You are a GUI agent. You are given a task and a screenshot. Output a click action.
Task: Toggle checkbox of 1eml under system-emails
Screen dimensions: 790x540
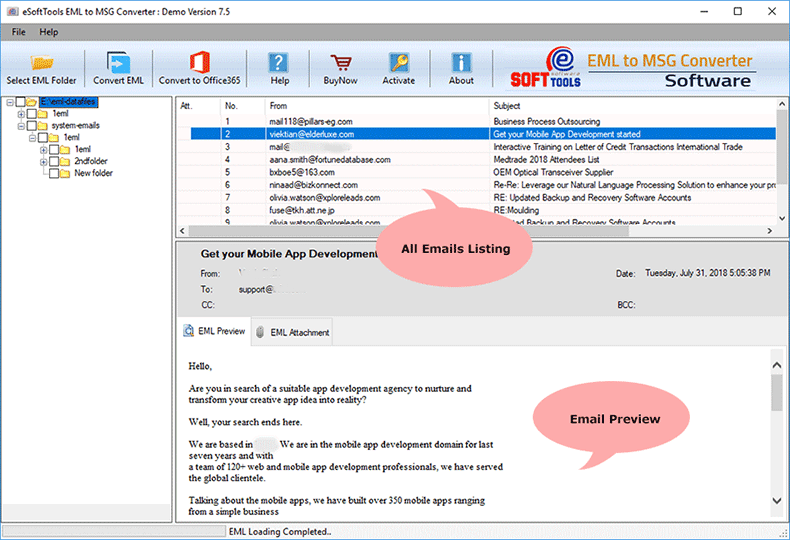(43, 138)
